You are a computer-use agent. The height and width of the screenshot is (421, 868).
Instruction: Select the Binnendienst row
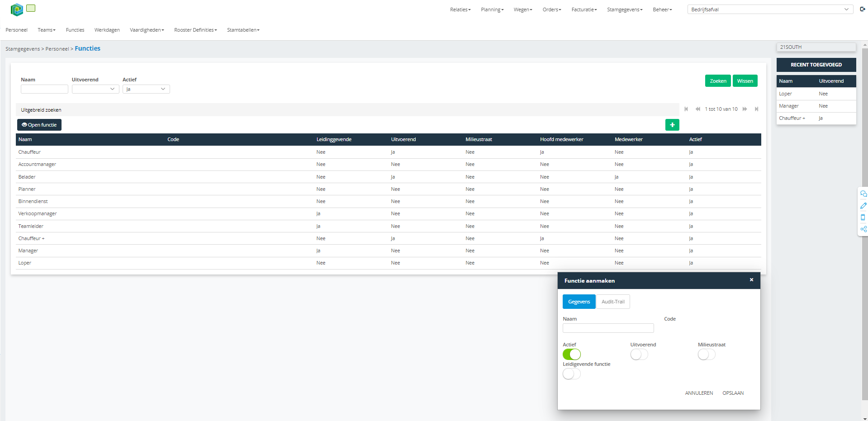click(389, 201)
